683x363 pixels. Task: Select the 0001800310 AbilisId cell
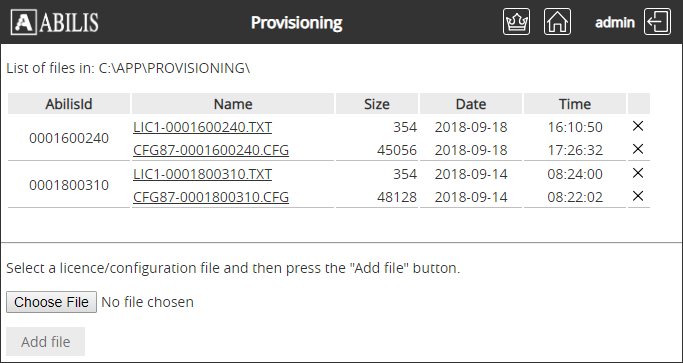point(69,185)
